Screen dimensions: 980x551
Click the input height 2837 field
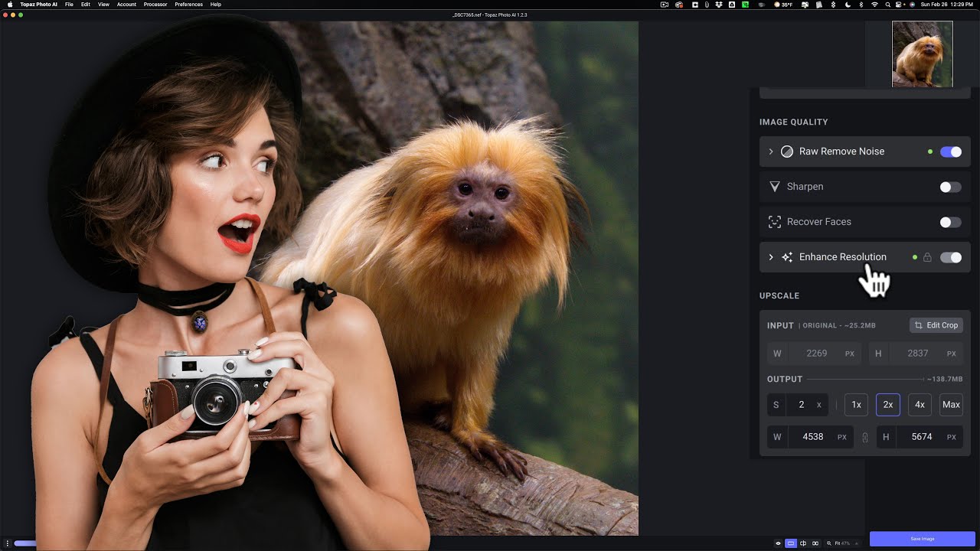point(916,354)
